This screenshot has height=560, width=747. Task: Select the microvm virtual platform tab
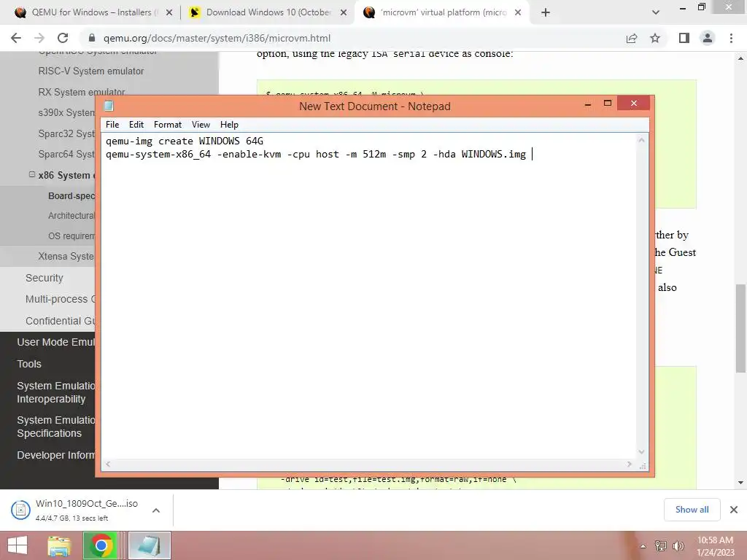441,12
